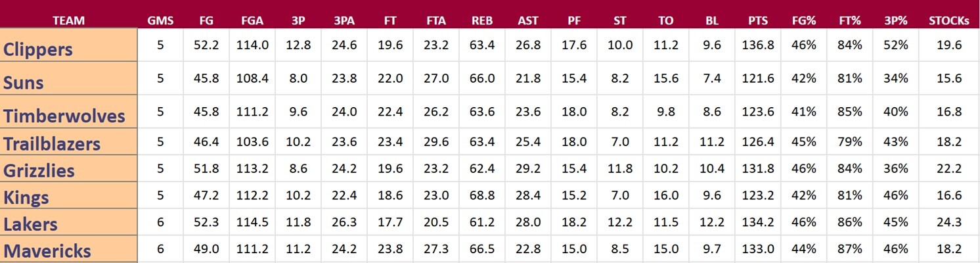Select Grizzlies assists value 29.2
This screenshot has height=263, width=980.
point(528,169)
